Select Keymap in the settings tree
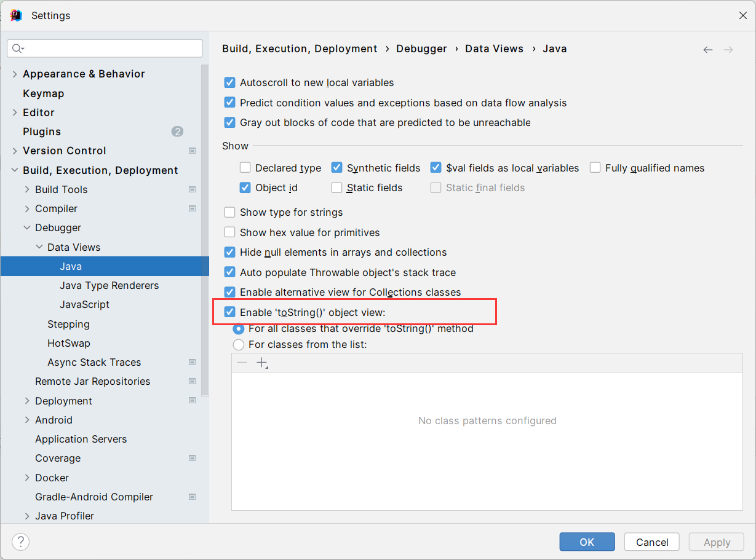Viewport: 756px width, 560px height. 43,93
